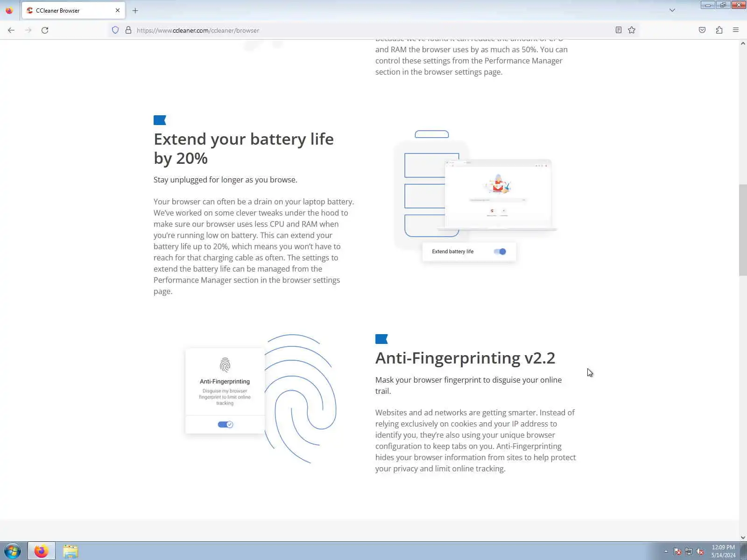747x560 pixels.
Task: Reload the current page
Action: pos(45,30)
